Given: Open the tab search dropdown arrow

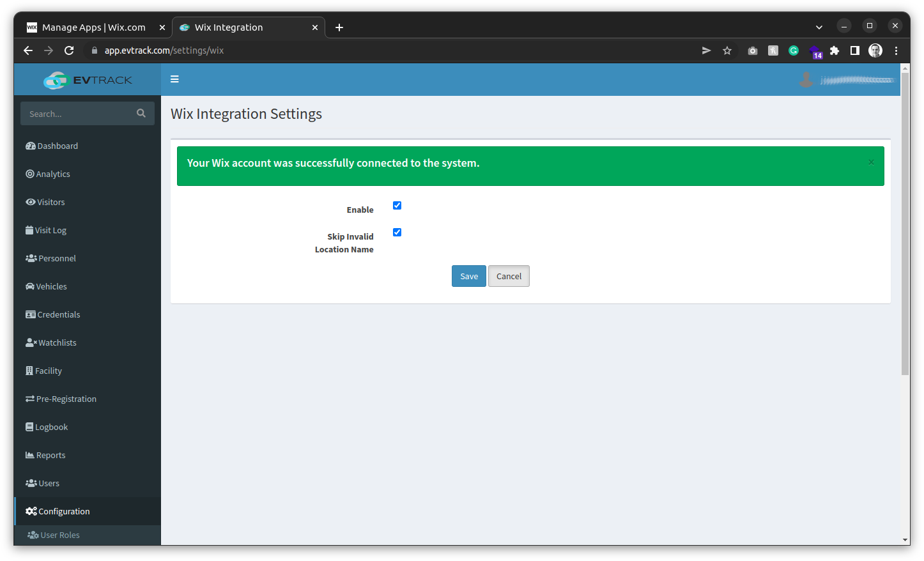Looking at the screenshot, I should [819, 27].
